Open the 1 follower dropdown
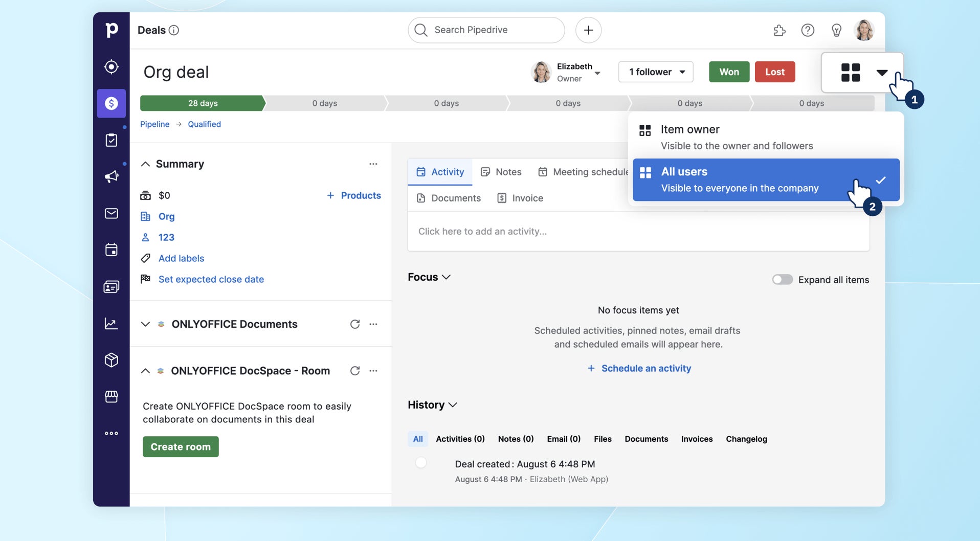The height and width of the screenshot is (541, 980). 656,72
